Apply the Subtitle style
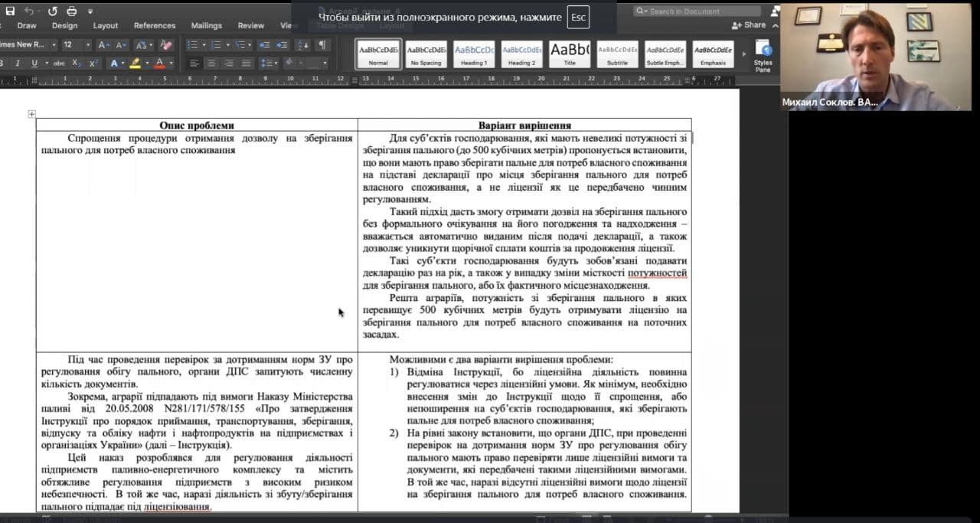Screen dimensions: 980x523 click(617, 54)
